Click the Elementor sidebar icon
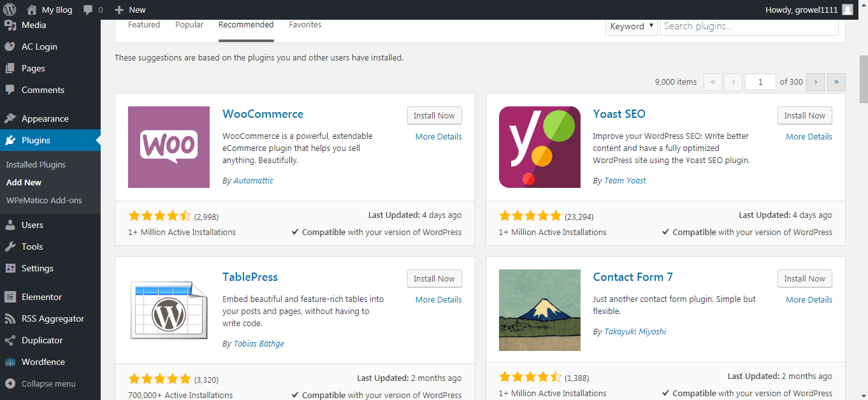Screen dimensions: 868x400 click(10, 297)
